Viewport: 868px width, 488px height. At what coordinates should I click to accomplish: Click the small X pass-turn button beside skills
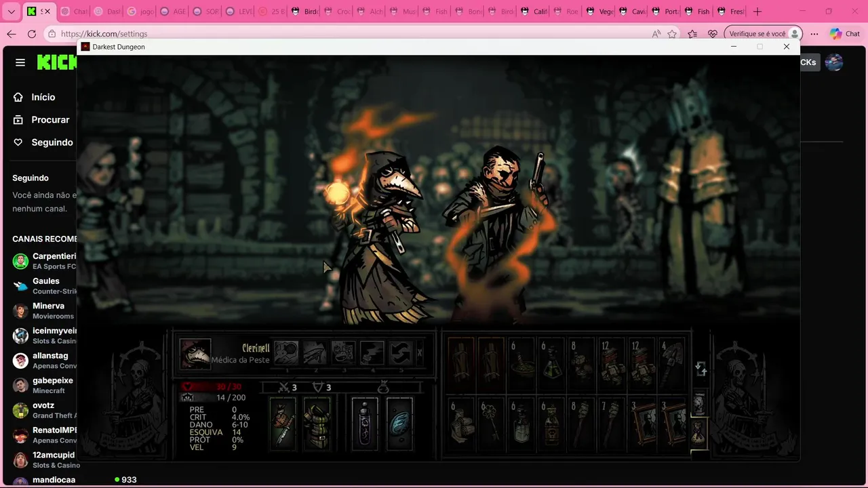click(x=420, y=353)
